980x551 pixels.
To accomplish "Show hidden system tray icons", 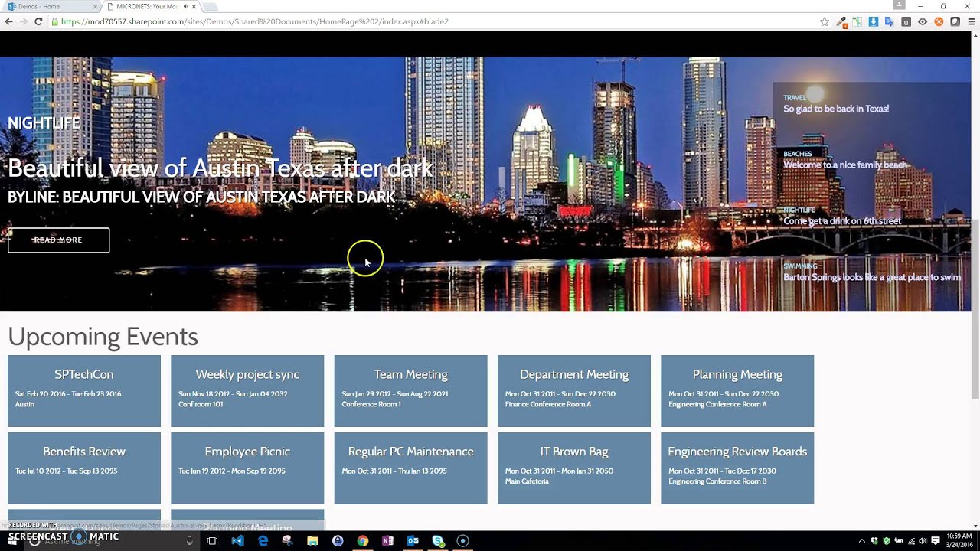I will 861,540.
